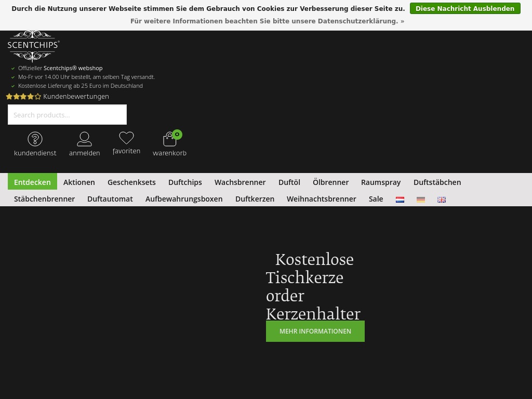This screenshot has height=399, width=532.
Task: Open the warenkorb shopping bag
Action: 169,139
